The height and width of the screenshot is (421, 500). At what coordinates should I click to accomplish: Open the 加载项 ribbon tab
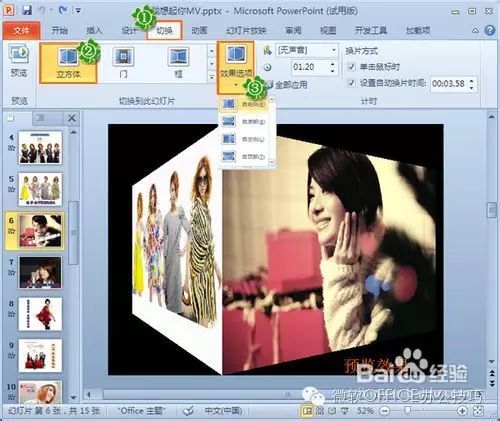click(x=418, y=31)
